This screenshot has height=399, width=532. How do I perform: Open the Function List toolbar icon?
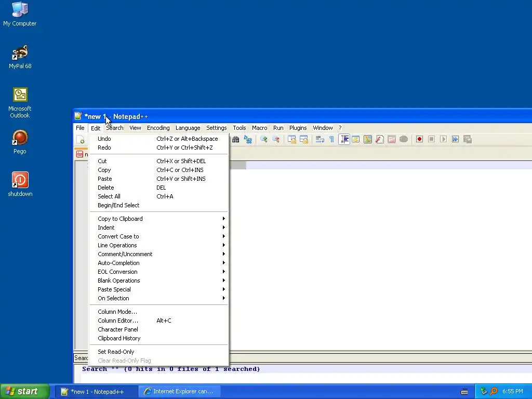point(380,139)
